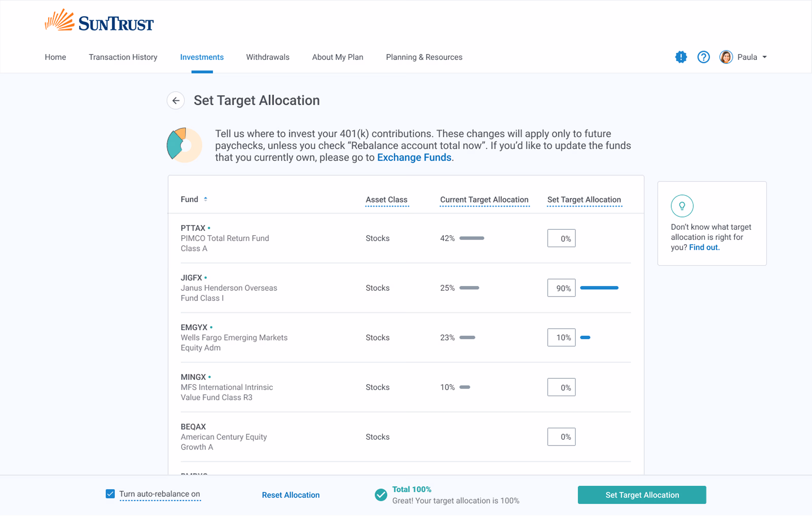Click the 23% current allocation value
Viewport: 812px width, 528px height.
tap(447, 337)
